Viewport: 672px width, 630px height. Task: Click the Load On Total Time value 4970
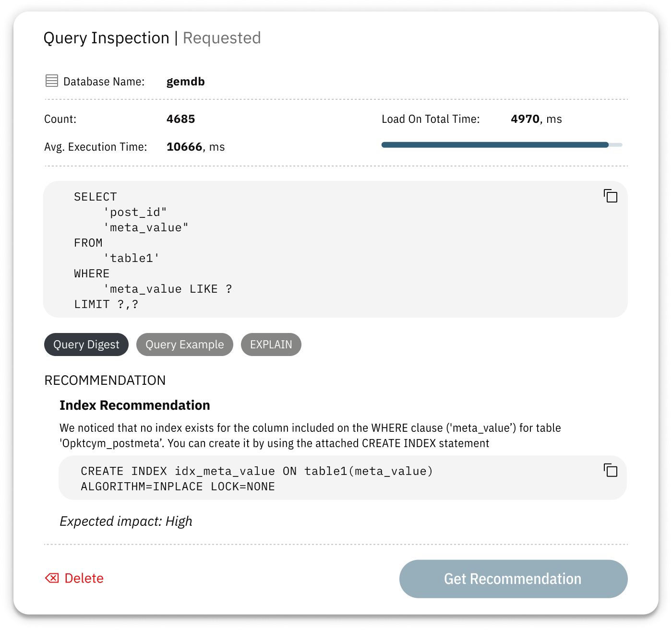pyautogui.click(x=525, y=119)
